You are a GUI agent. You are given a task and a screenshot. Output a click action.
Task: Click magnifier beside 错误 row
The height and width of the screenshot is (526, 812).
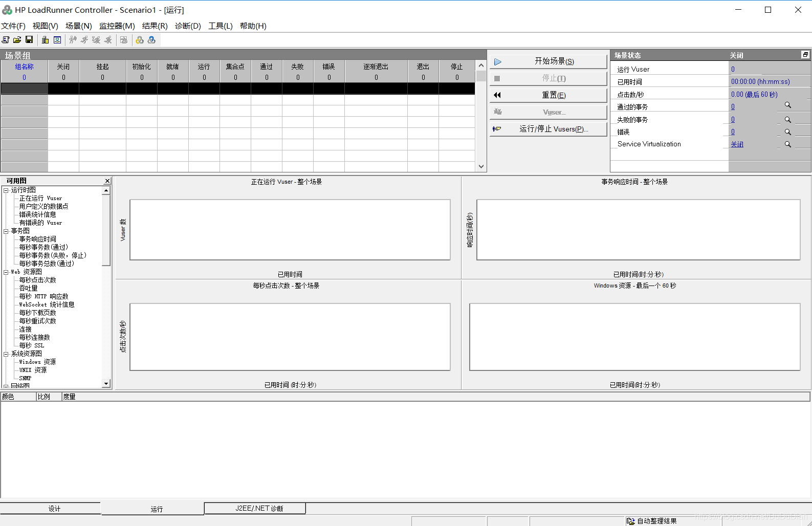(788, 132)
